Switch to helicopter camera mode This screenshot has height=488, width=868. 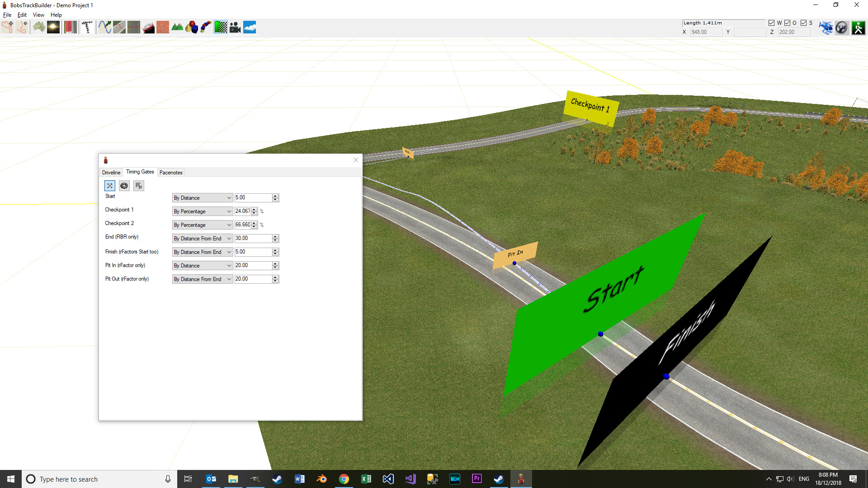[826, 27]
